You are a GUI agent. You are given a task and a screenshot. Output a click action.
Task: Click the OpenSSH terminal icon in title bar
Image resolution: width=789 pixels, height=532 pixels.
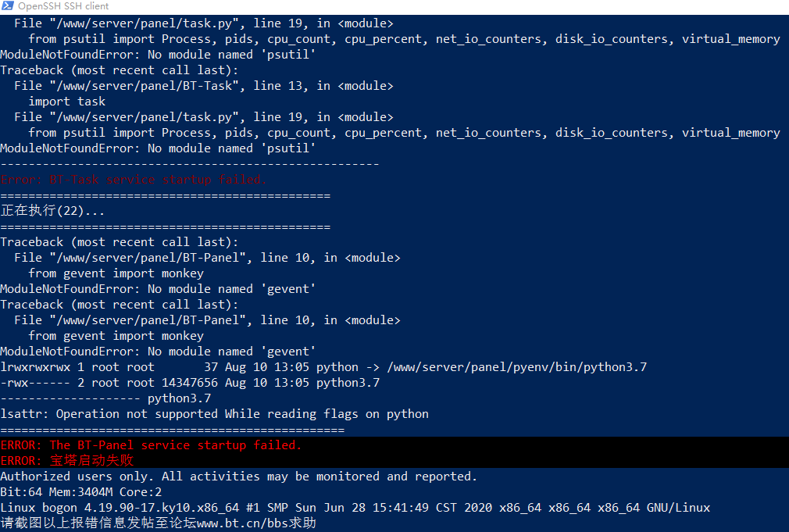click(8, 6)
